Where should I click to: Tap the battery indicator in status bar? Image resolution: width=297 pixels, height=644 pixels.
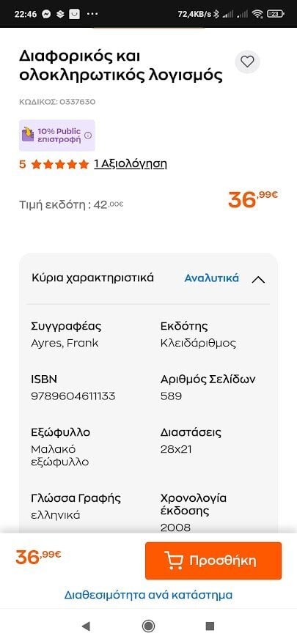[275, 14]
